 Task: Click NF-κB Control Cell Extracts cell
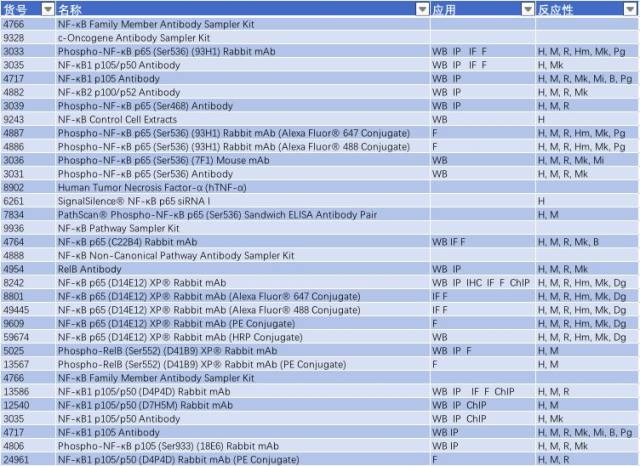242,120
